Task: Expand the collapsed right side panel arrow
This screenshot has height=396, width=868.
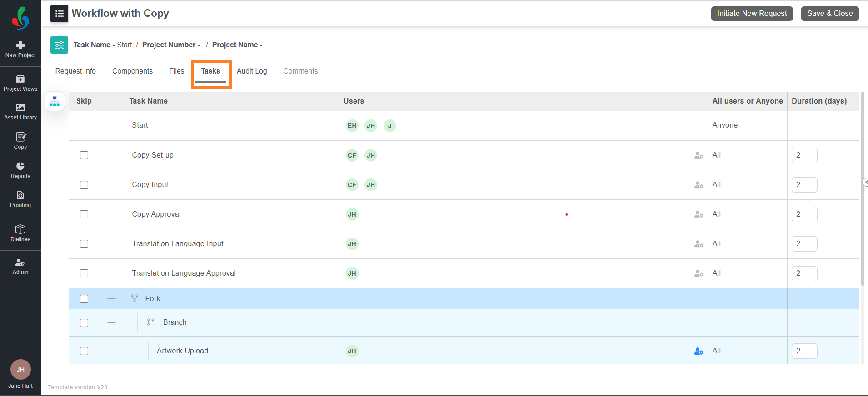Action: coord(865,182)
